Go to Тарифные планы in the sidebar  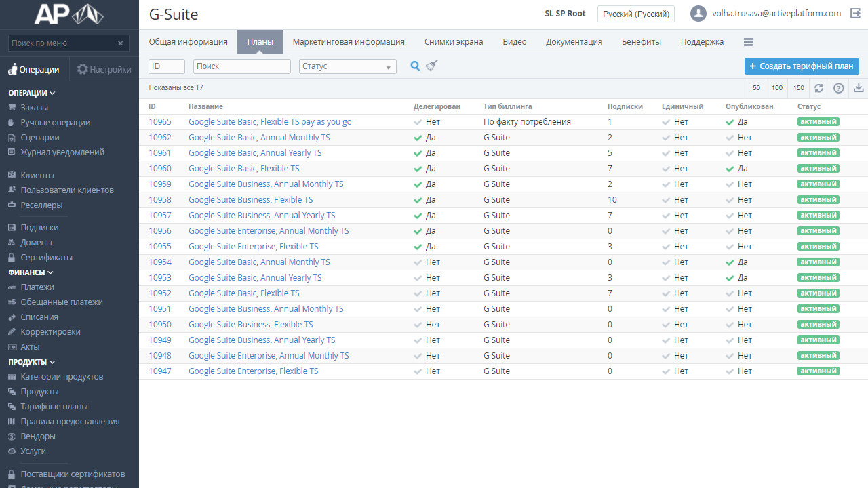click(54, 407)
